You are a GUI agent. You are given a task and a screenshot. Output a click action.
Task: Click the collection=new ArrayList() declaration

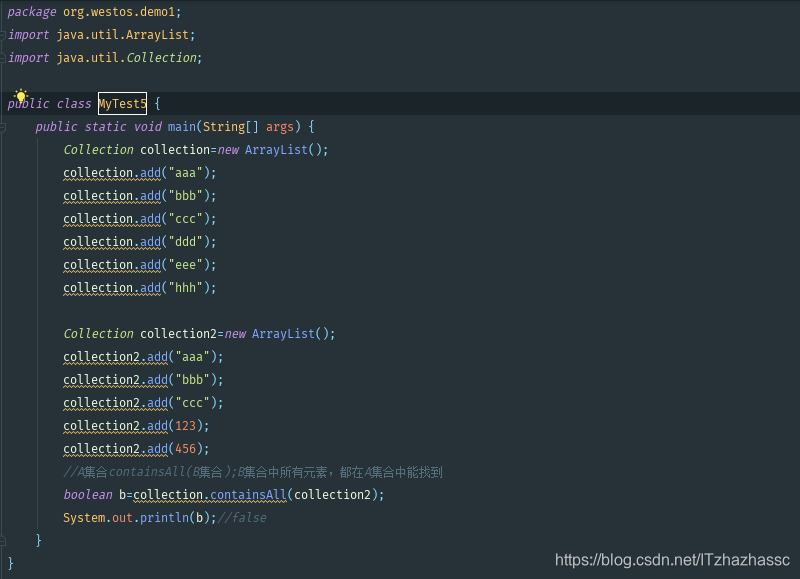tap(196, 149)
